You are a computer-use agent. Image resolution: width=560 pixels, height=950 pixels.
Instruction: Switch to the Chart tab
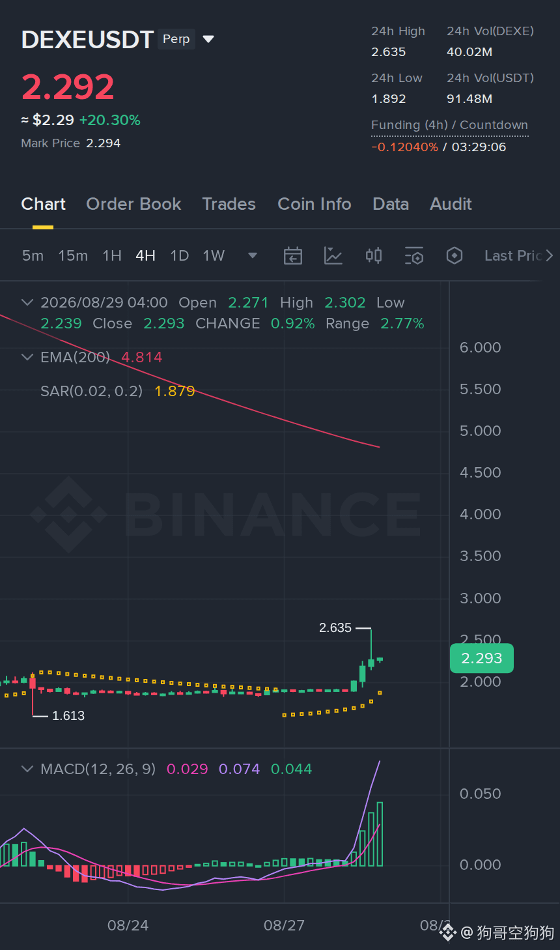pos(43,204)
